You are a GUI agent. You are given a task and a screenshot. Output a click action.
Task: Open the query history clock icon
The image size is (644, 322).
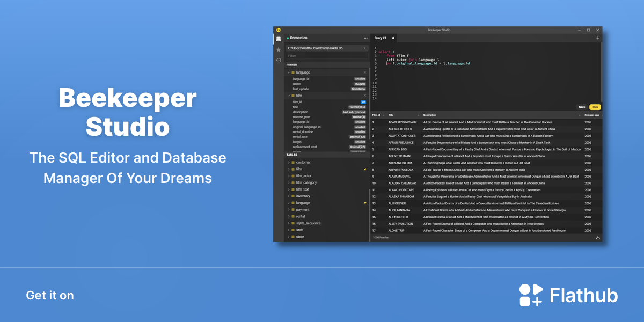point(278,60)
